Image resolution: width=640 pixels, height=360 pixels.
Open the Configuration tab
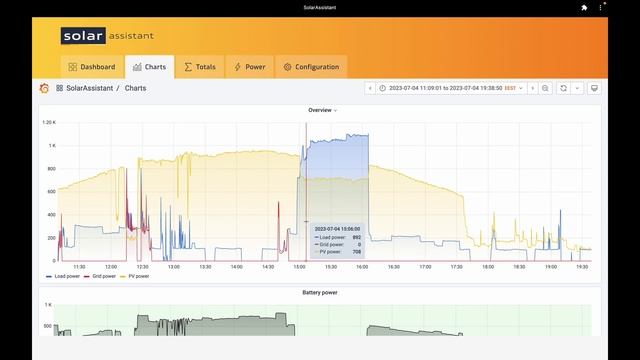[x=311, y=67]
